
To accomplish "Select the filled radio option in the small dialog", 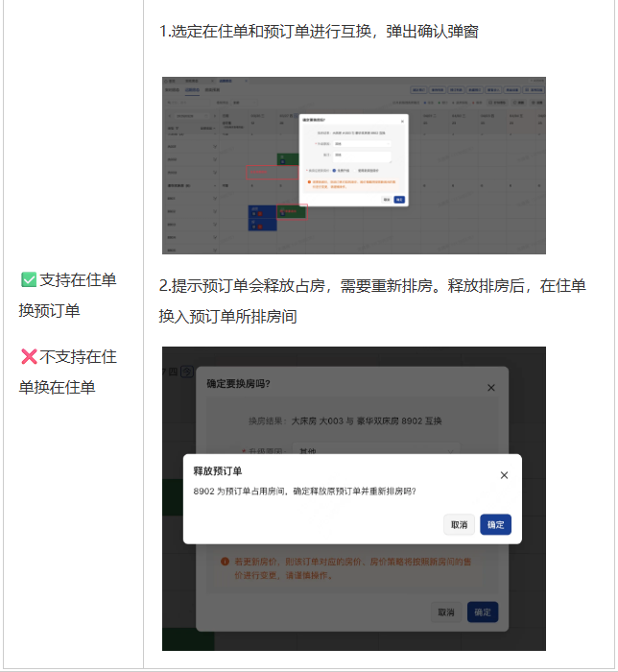I will 335,171.
